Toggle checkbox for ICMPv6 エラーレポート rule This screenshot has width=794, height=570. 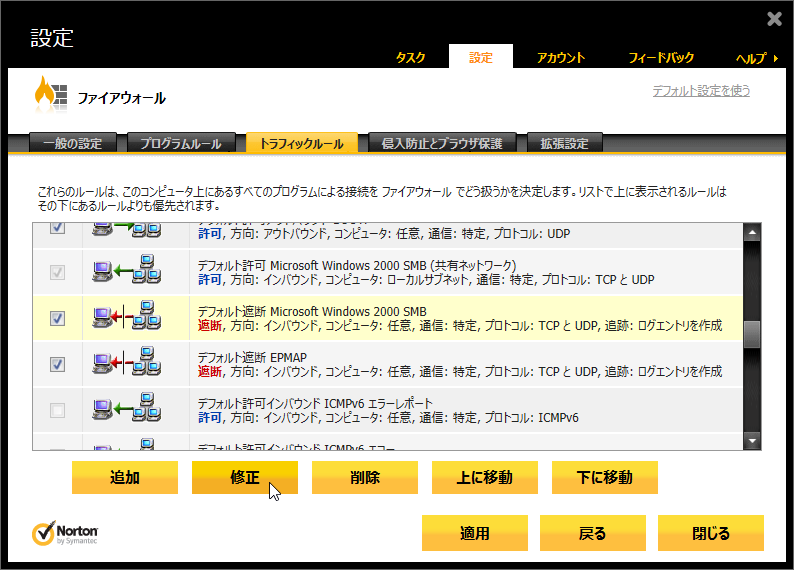coord(57,410)
